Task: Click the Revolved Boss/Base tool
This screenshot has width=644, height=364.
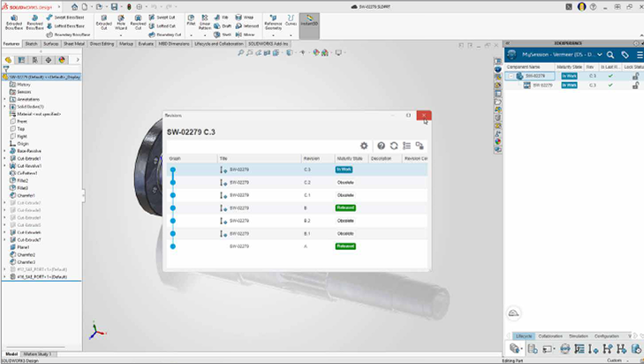Action: pyautogui.click(x=34, y=23)
